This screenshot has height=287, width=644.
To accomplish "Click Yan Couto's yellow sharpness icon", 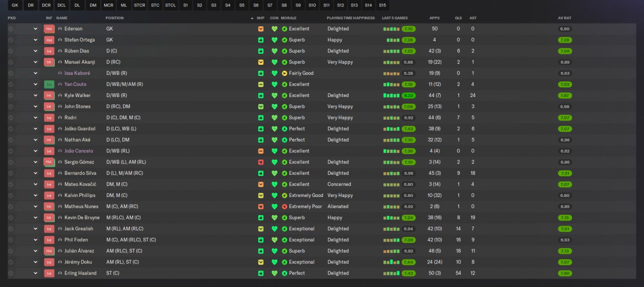I will pos(261,84).
